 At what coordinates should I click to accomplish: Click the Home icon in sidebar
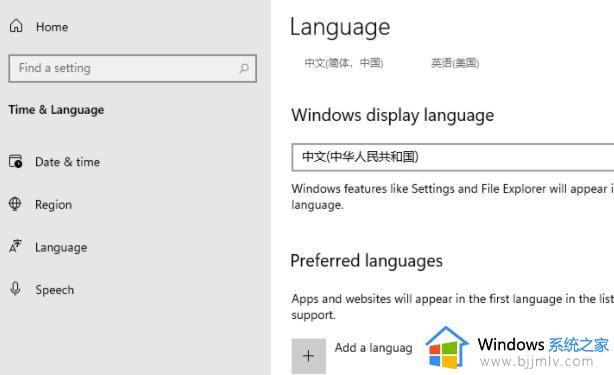(x=16, y=26)
